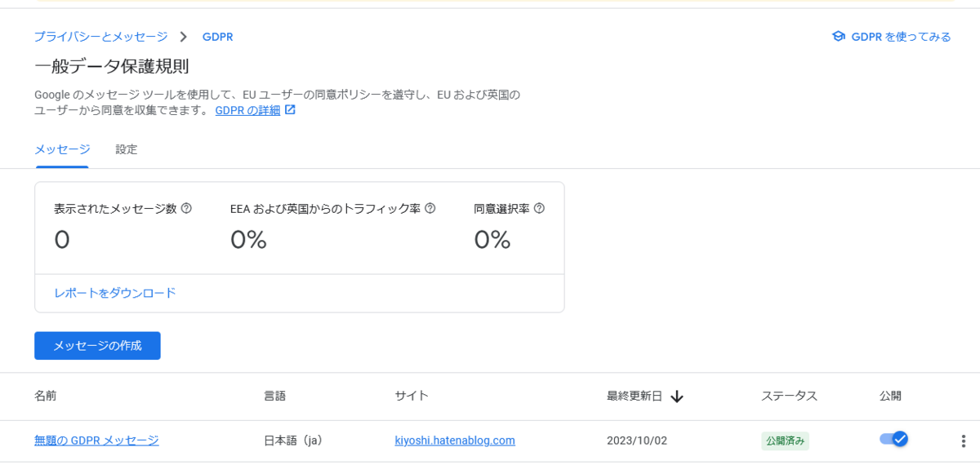Select the メッセージ tab
The image size is (980, 474).
coord(62,149)
